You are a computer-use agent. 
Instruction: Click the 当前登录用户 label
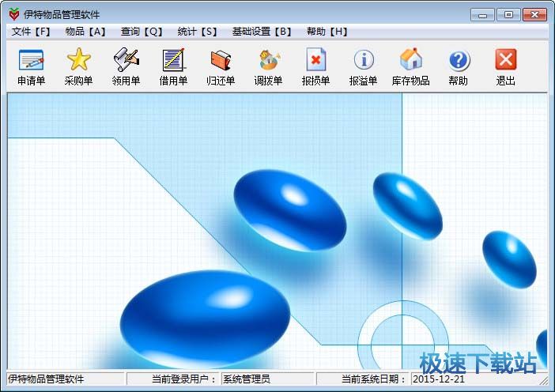click(x=183, y=379)
